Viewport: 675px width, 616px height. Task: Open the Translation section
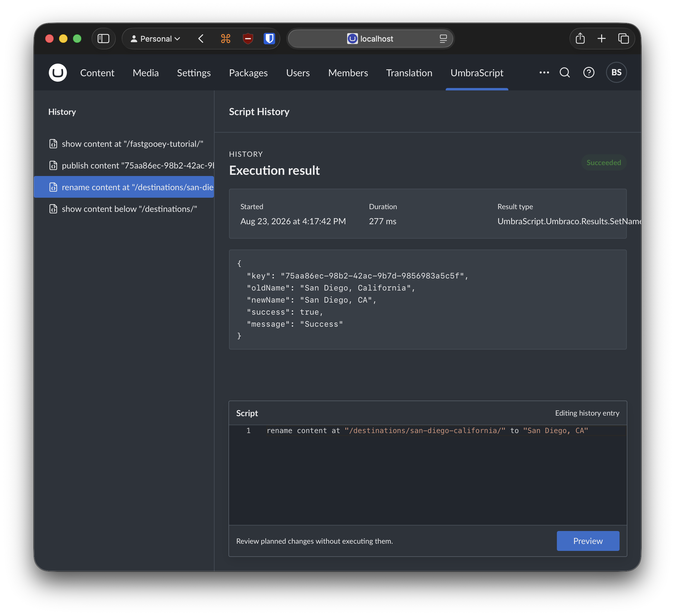coord(409,73)
